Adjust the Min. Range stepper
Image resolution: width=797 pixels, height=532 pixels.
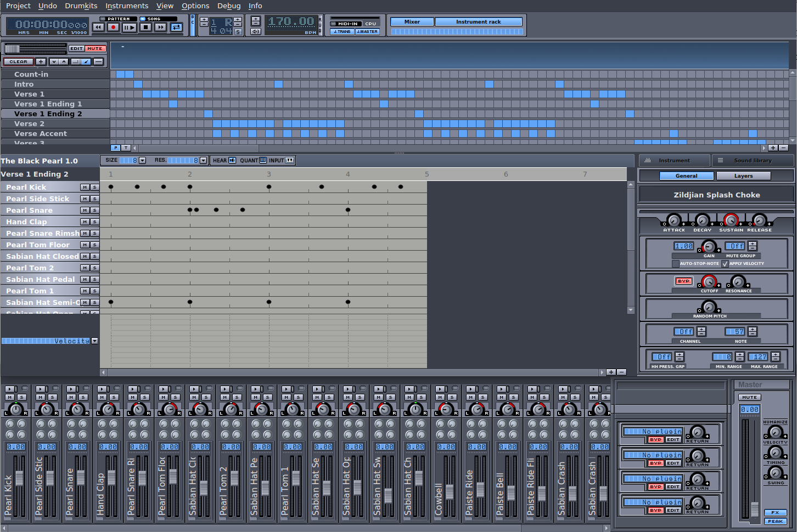740,356
